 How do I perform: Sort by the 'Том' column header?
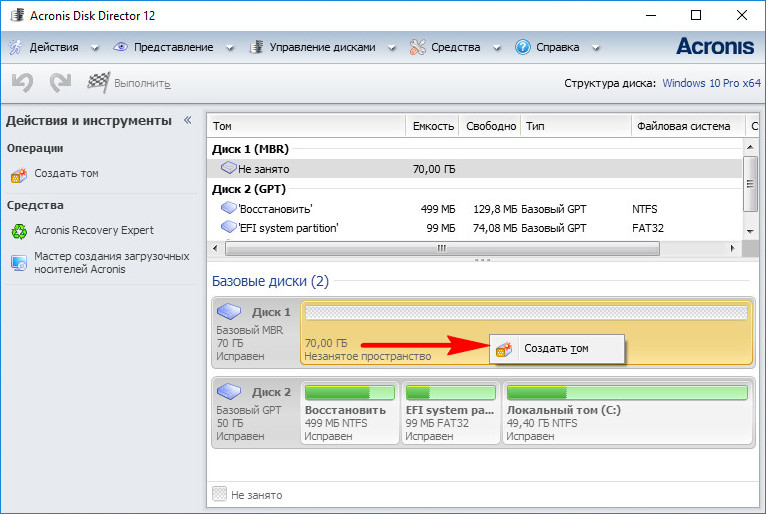point(306,126)
